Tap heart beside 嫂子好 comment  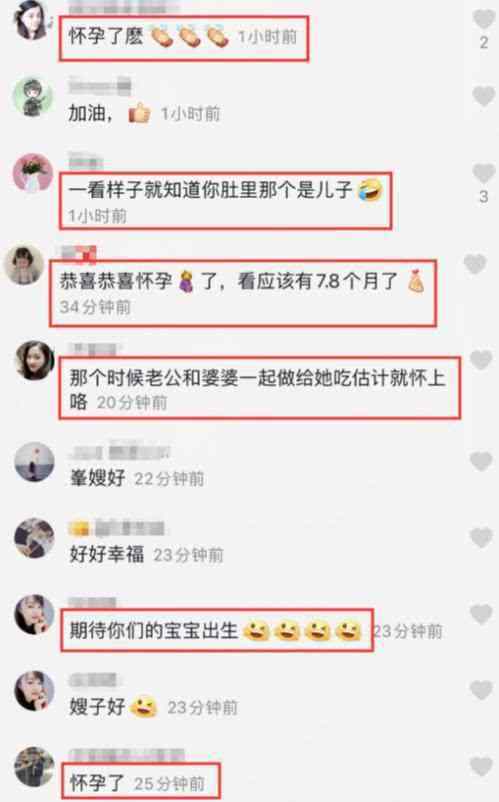click(481, 690)
